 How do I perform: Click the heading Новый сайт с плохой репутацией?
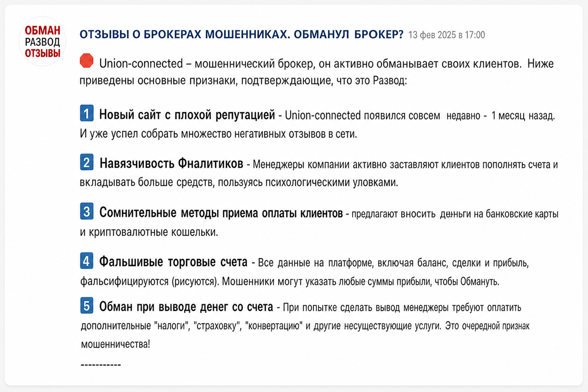tap(187, 114)
